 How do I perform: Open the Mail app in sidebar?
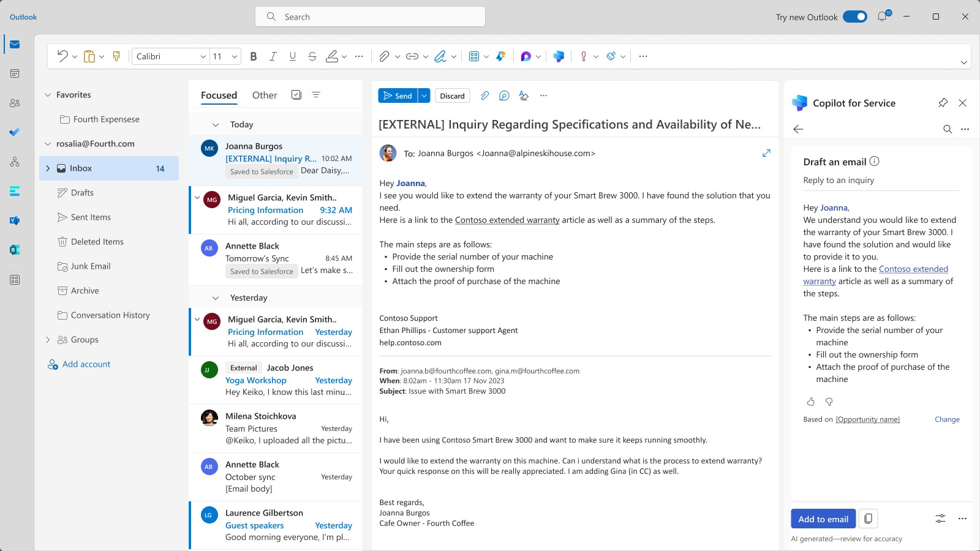point(15,44)
